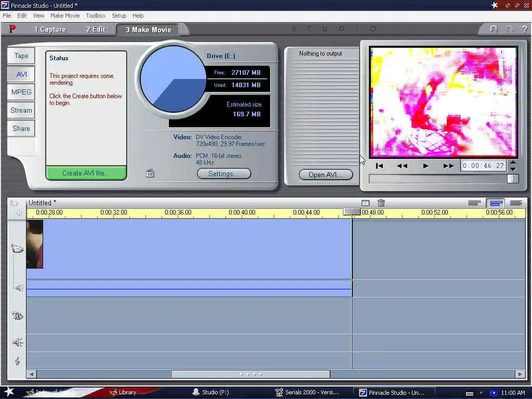Image resolution: width=532 pixels, height=399 pixels.
Task: Click the preview video image
Action: tap(444, 102)
